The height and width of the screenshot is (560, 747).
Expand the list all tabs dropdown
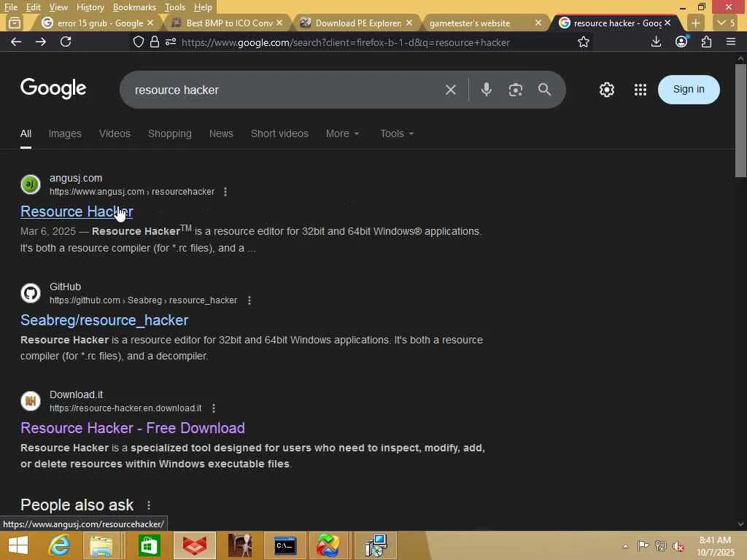[x=726, y=23]
